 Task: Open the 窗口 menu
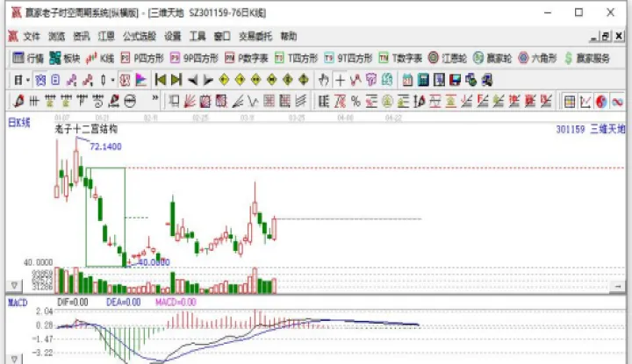pyautogui.click(x=222, y=37)
